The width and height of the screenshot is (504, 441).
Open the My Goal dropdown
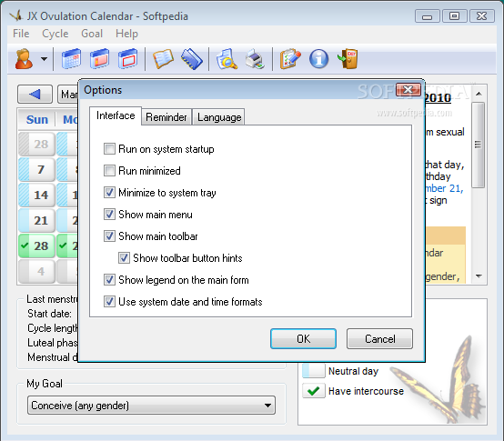151,406
